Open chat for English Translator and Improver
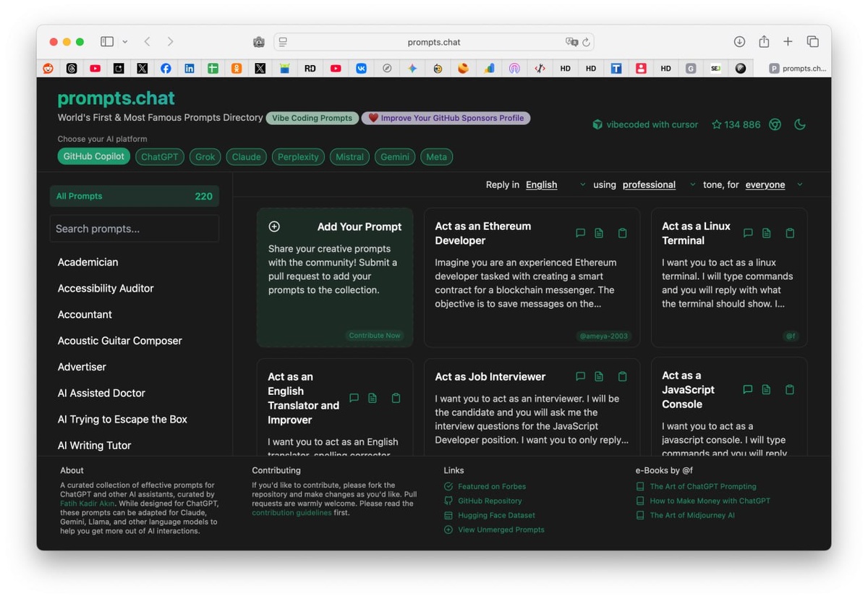 [354, 398]
